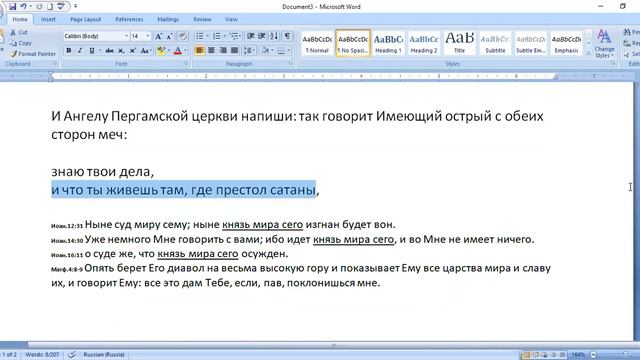Image resolution: width=640 pixels, height=360 pixels.
Task: Decrease the paragraph indent
Action: pos(251,36)
